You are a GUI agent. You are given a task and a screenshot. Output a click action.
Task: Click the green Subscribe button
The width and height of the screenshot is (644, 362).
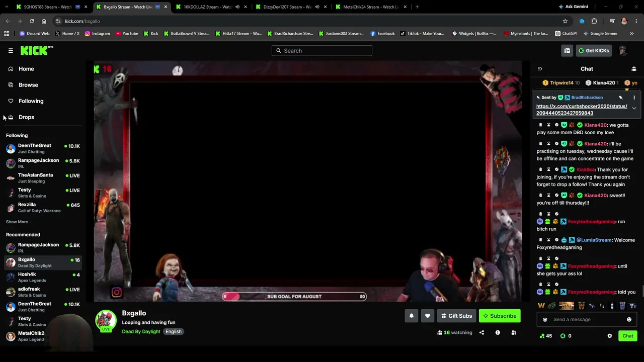tap(500, 316)
